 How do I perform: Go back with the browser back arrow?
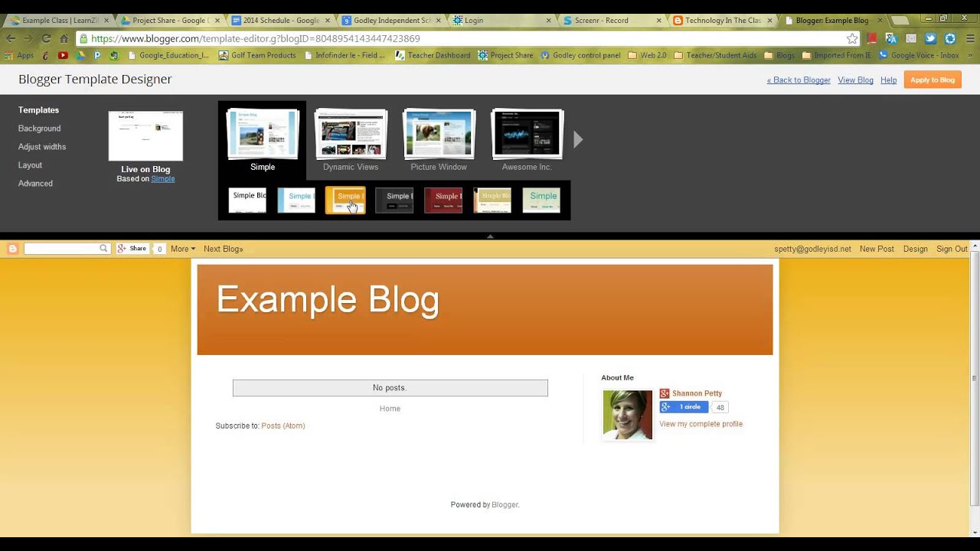coord(11,38)
